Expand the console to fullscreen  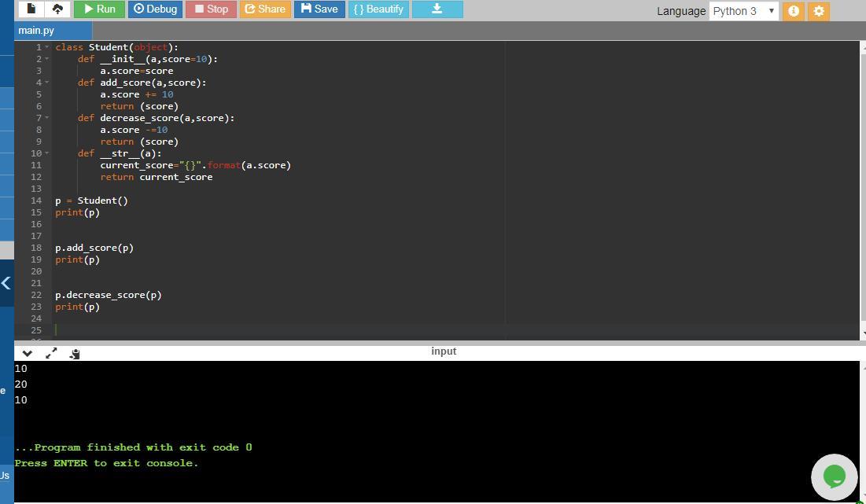coord(51,353)
